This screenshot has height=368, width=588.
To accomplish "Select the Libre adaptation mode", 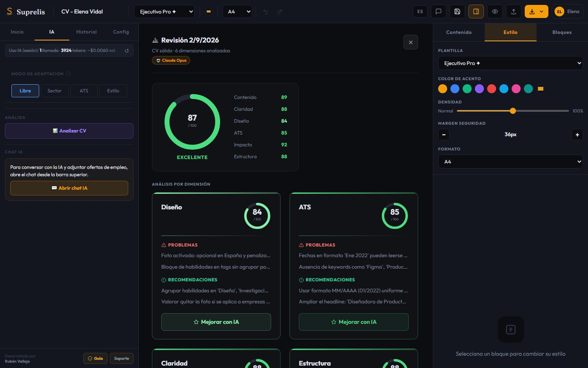I will (25, 91).
